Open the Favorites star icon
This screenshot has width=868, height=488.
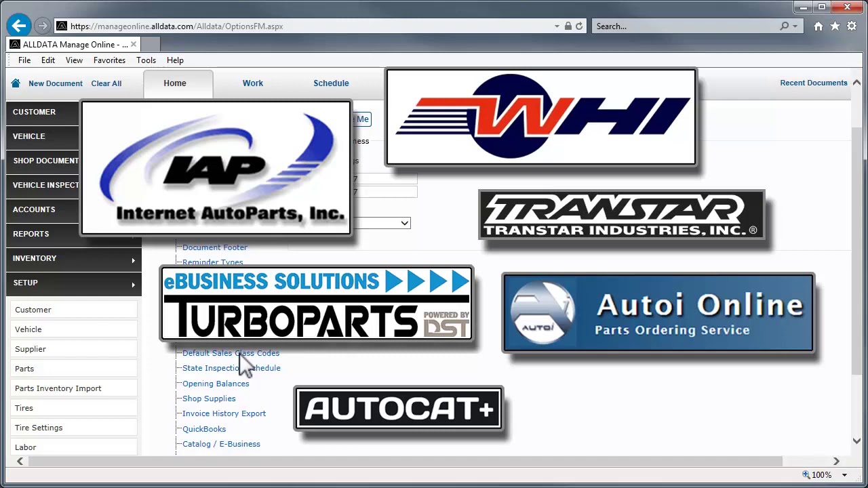[835, 26]
